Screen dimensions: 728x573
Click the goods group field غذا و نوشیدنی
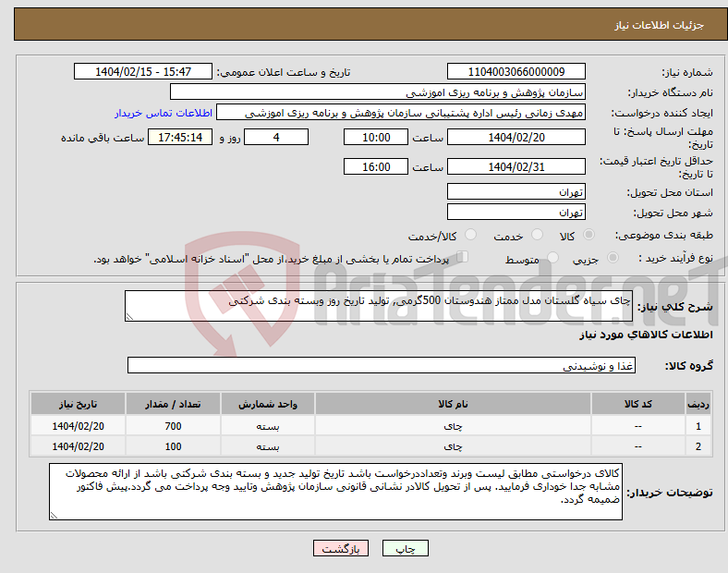pyautogui.click(x=382, y=365)
